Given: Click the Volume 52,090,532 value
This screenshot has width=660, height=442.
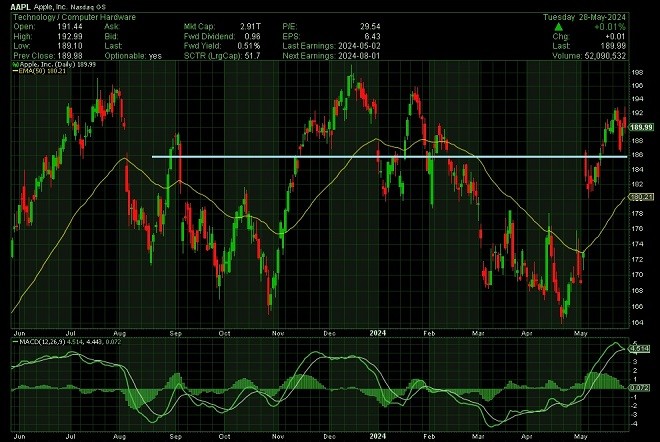Looking at the screenshot, I should [x=605, y=56].
